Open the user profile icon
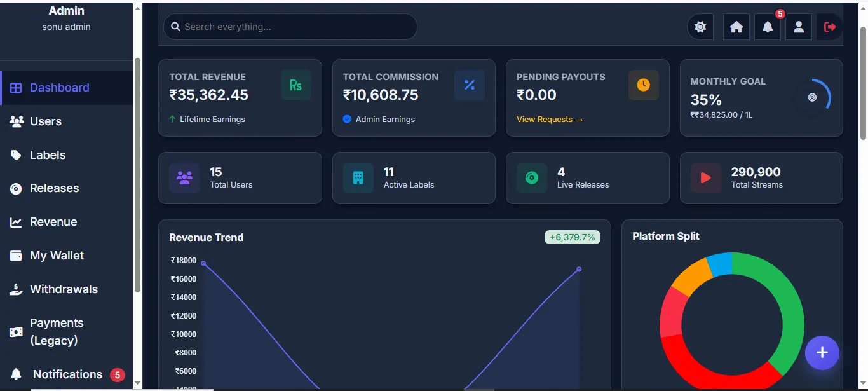868x391 pixels. pos(799,27)
